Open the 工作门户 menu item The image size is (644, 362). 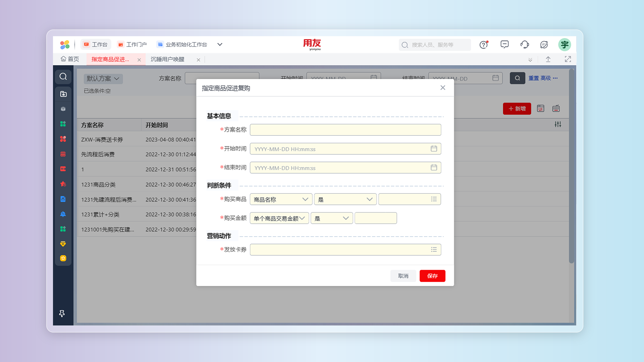(132, 45)
